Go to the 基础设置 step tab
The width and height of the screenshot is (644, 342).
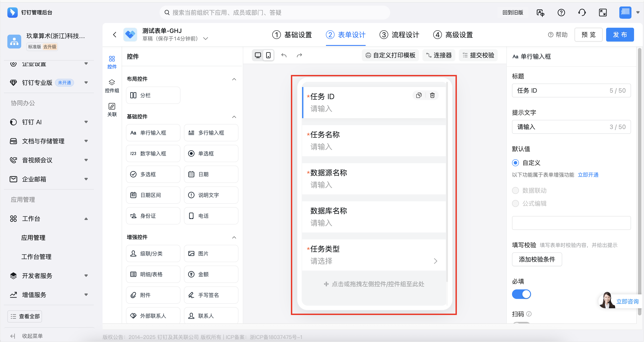[292, 35]
